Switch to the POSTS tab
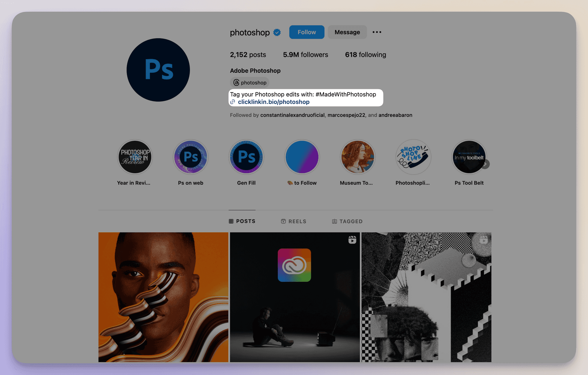This screenshot has width=588, height=375. (242, 221)
